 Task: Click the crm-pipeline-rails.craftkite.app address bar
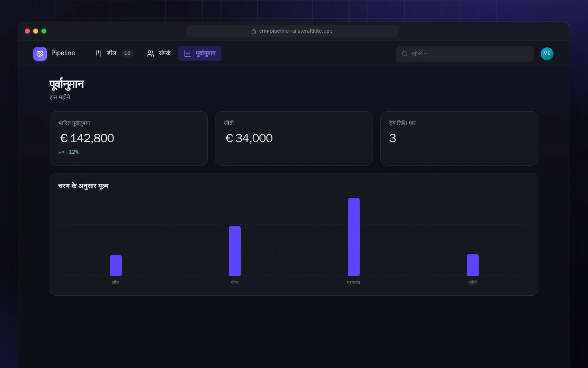(292, 31)
